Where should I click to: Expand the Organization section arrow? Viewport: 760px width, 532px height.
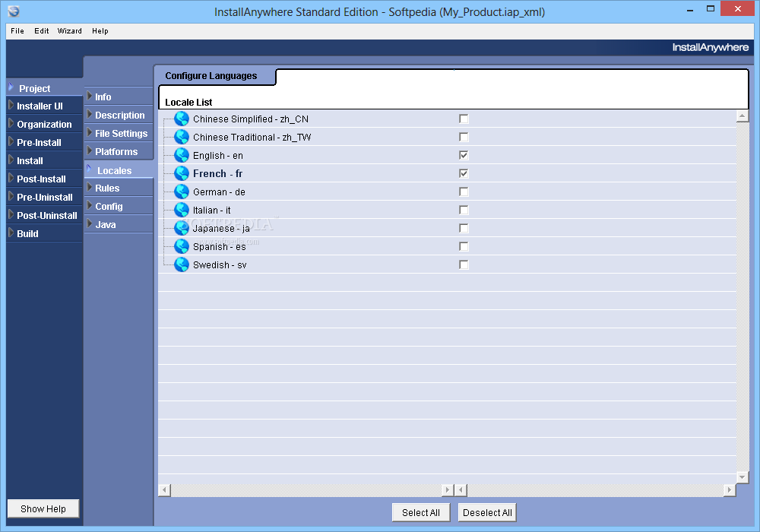click(x=11, y=123)
